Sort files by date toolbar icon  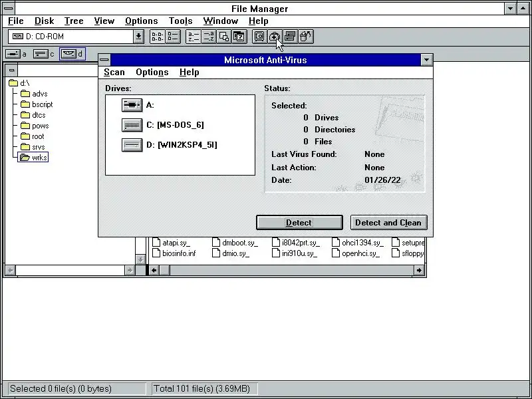[239, 37]
